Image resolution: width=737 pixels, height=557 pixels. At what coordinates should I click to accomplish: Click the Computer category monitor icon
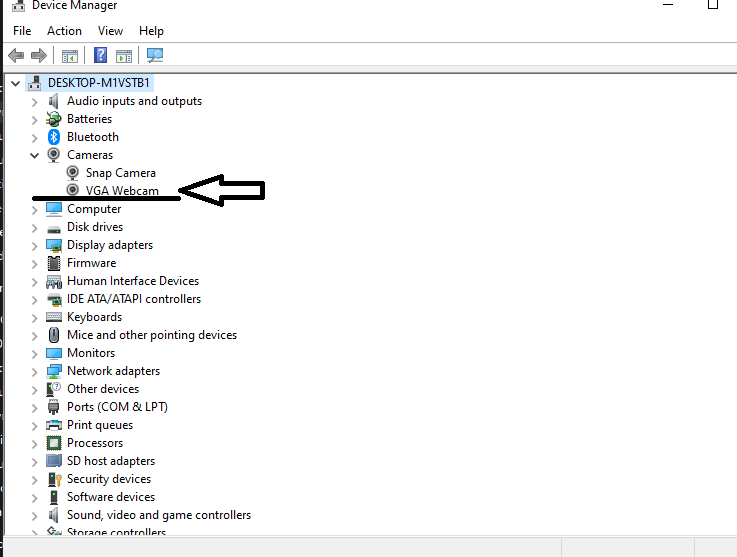point(54,209)
